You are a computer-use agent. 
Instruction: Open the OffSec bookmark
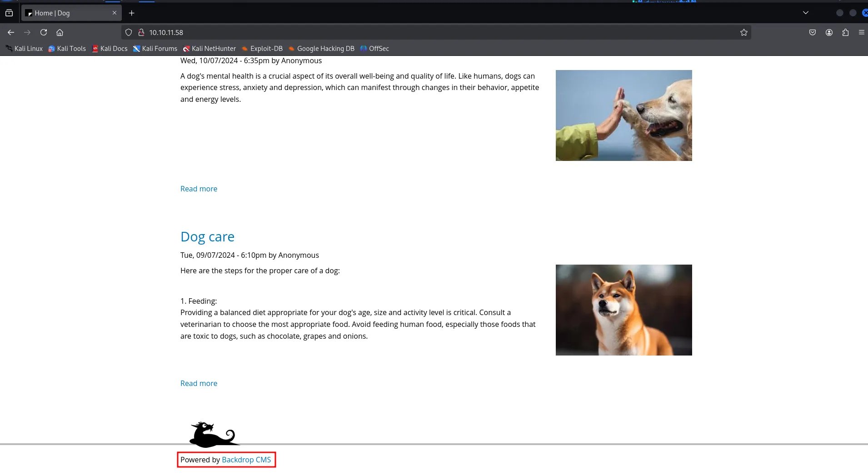(374, 49)
